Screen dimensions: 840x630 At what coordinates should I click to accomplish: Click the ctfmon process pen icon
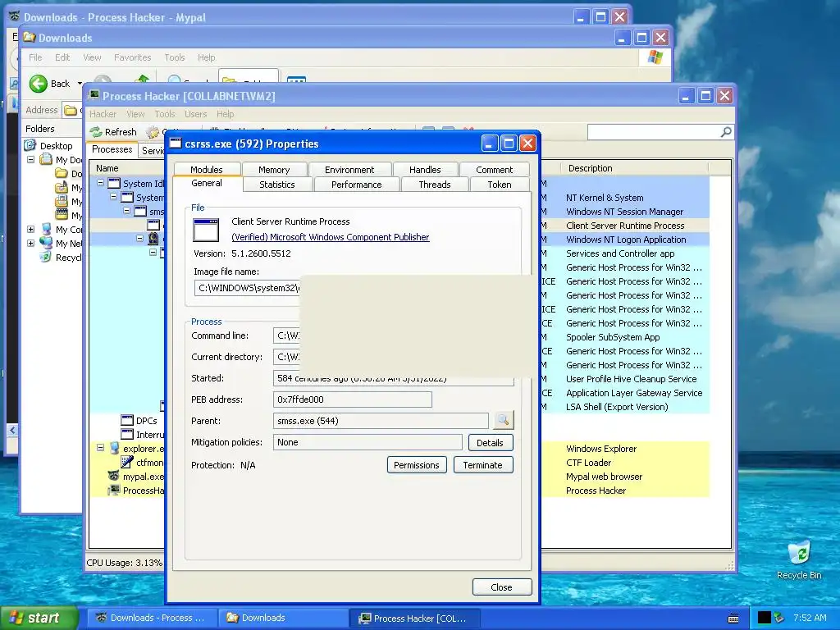[127, 463]
